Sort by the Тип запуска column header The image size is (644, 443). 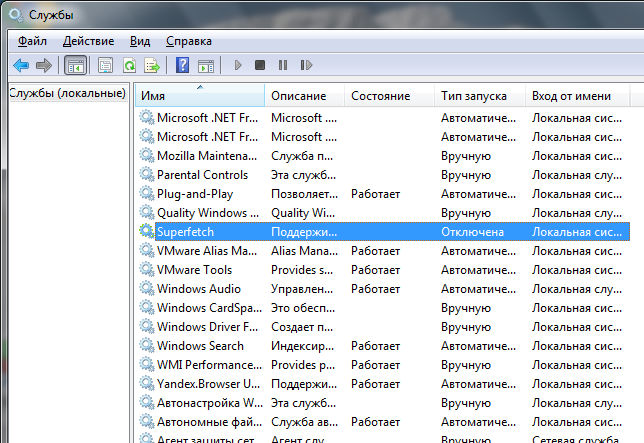[x=480, y=96]
